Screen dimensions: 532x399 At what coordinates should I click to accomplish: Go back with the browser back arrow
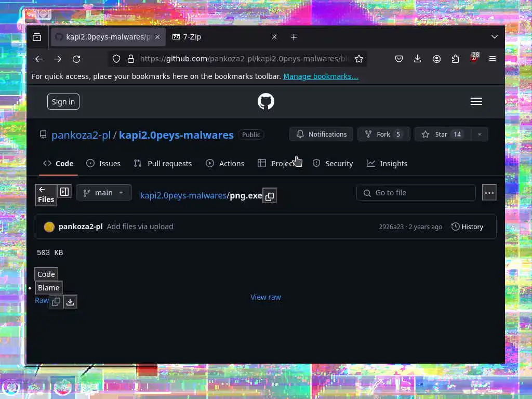[x=39, y=59]
